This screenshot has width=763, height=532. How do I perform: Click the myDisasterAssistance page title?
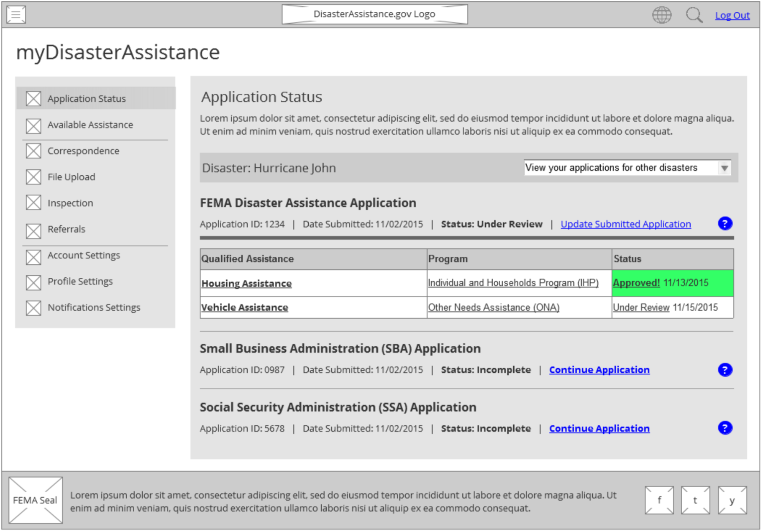point(118,52)
